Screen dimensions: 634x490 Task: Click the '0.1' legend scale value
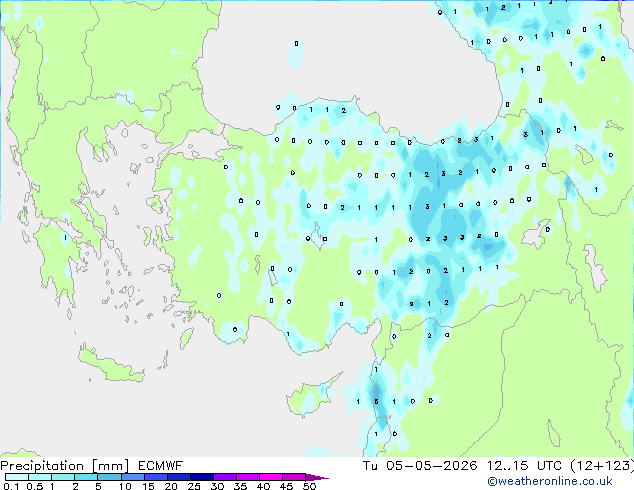click(x=11, y=486)
